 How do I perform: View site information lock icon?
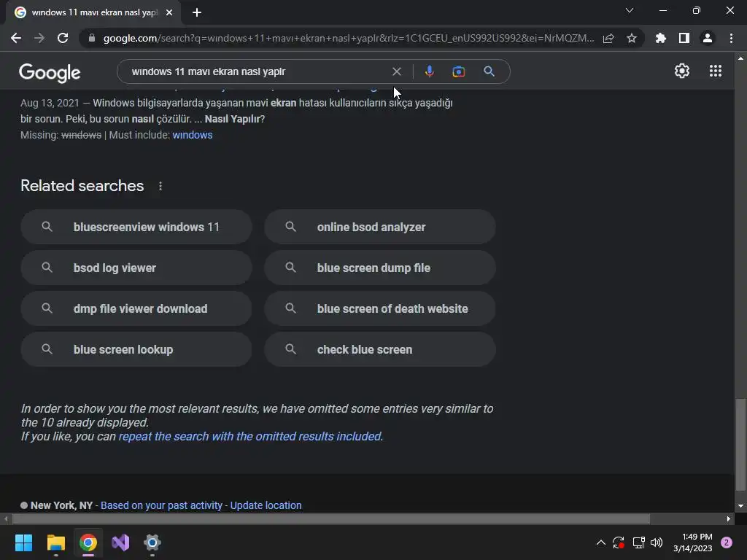[x=92, y=38]
